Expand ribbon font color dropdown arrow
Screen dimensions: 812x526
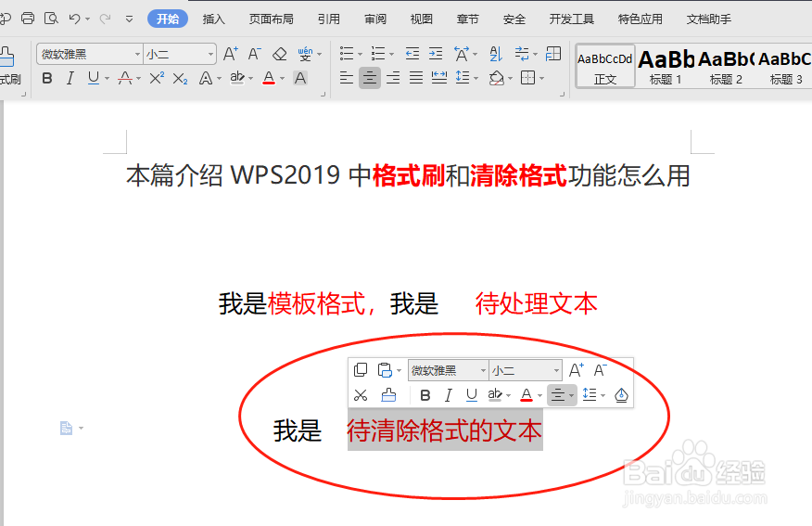point(282,79)
